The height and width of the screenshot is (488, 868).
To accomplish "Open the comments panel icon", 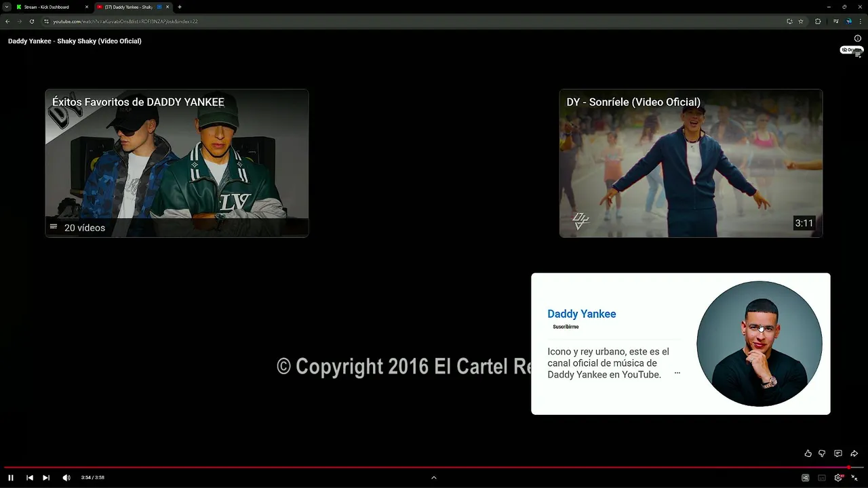I will tap(838, 453).
